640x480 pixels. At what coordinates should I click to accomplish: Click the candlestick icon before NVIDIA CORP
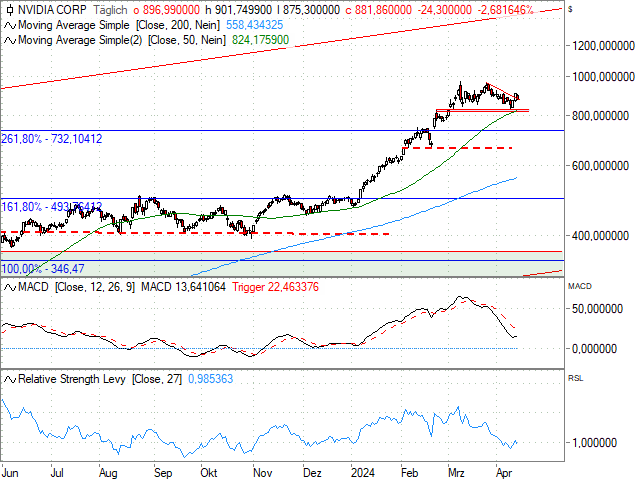(10, 10)
